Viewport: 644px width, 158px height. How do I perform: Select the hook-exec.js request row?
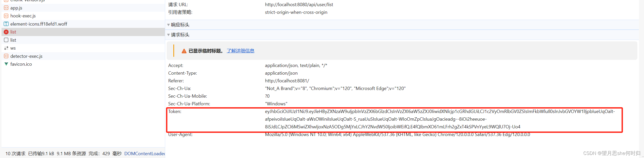point(83,16)
